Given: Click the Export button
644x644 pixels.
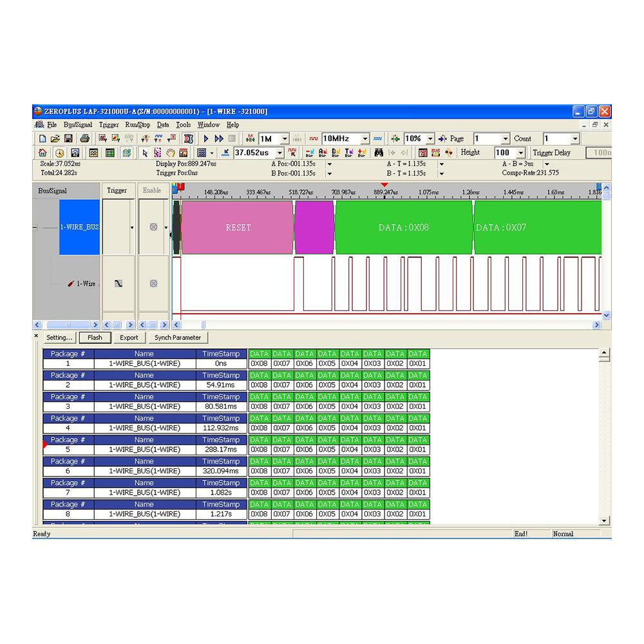Looking at the screenshot, I should click(x=129, y=337).
